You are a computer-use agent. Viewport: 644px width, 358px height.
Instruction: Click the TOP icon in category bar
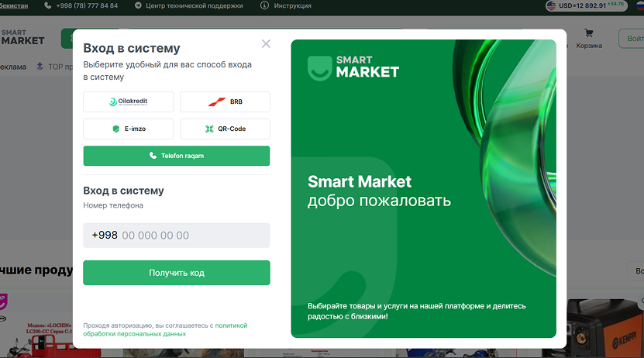40,66
